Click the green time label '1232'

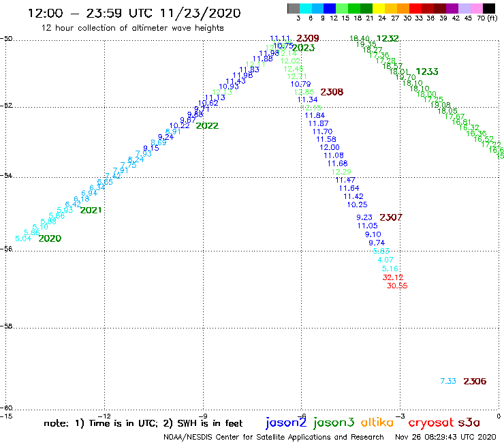click(388, 39)
